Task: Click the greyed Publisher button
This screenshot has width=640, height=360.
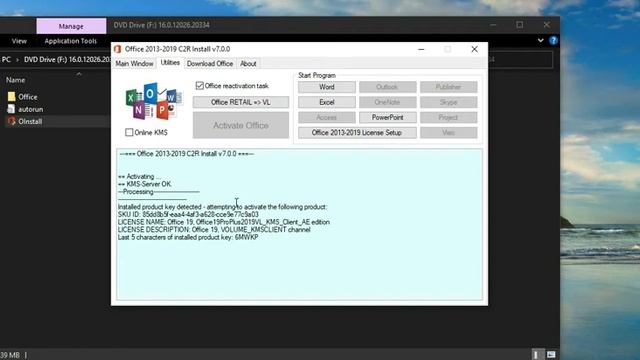Action: [x=449, y=87]
